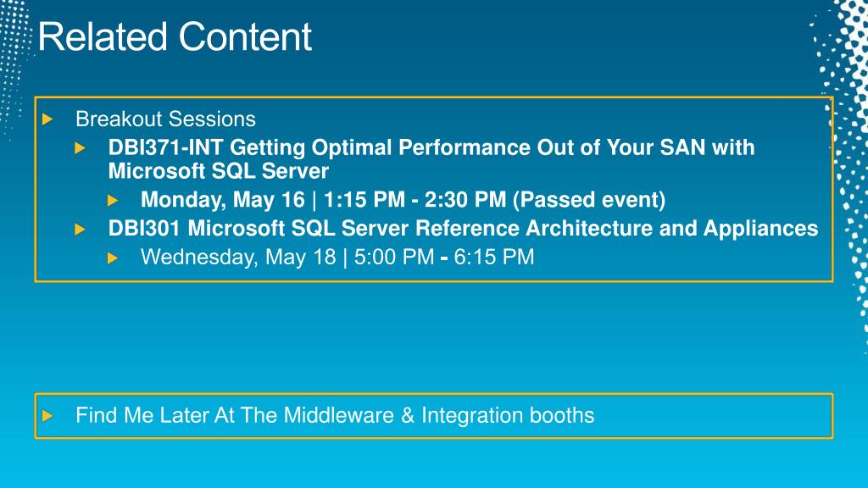The image size is (868, 488).
Task: Select the Related Content slide title
Action: click(x=175, y=36)
